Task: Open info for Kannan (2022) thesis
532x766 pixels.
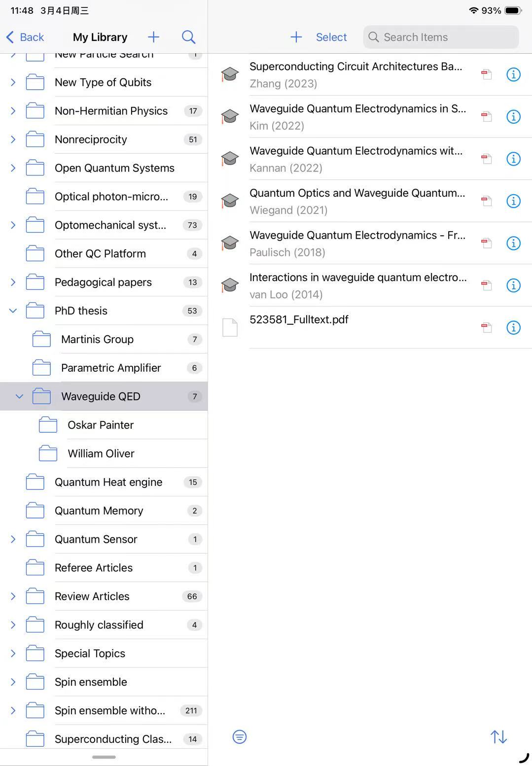Action: [513, 159]
